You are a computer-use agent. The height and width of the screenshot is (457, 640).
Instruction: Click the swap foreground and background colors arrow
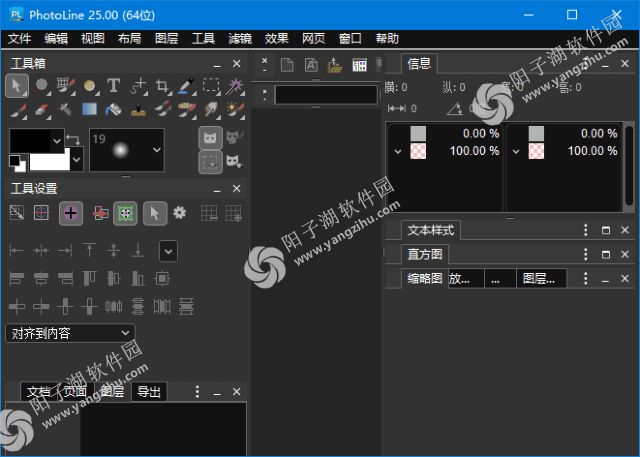coord(73,140)
